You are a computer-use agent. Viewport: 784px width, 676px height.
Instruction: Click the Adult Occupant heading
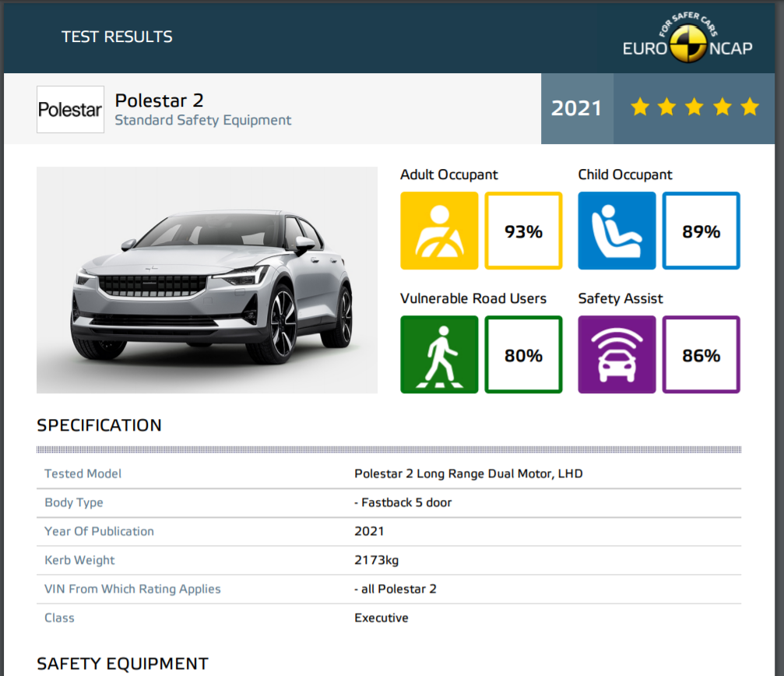coord(449,174)
